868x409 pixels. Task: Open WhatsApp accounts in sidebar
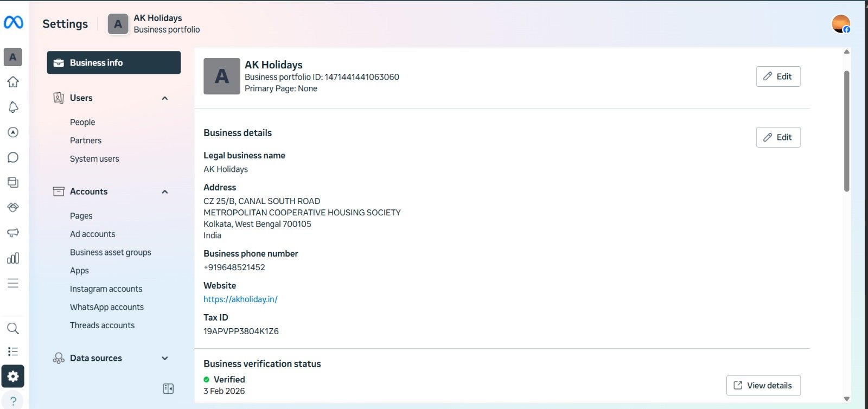point(107,307)
